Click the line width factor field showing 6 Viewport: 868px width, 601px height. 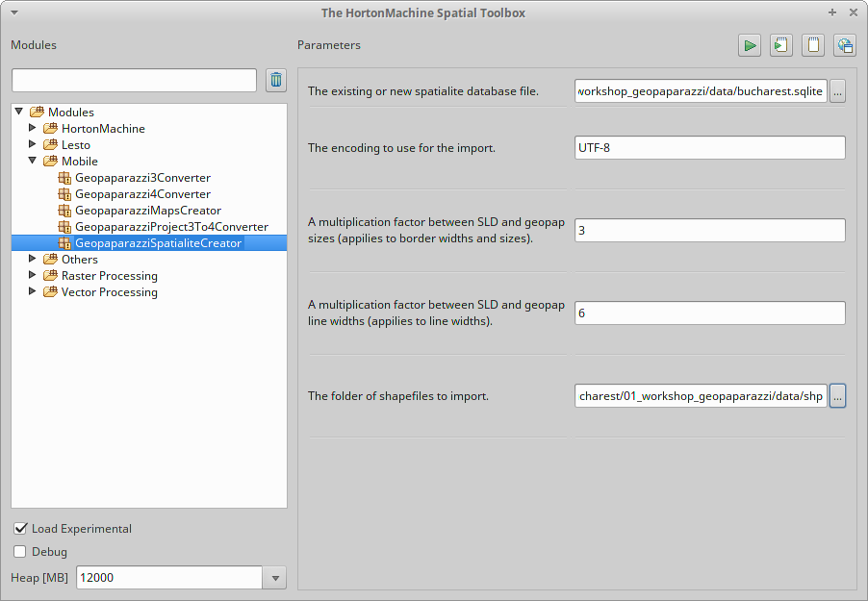[709, 313]
